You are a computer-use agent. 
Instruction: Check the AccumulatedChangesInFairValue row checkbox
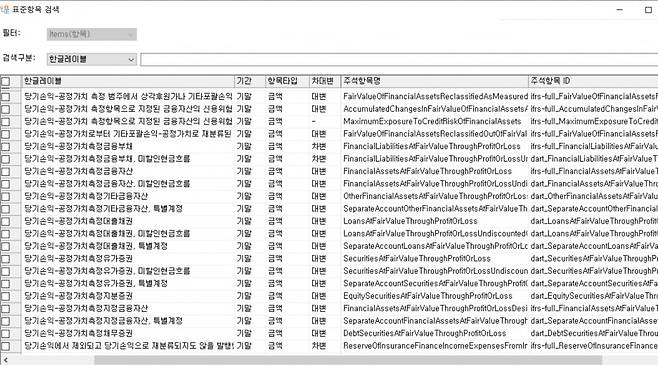(5, 110)
